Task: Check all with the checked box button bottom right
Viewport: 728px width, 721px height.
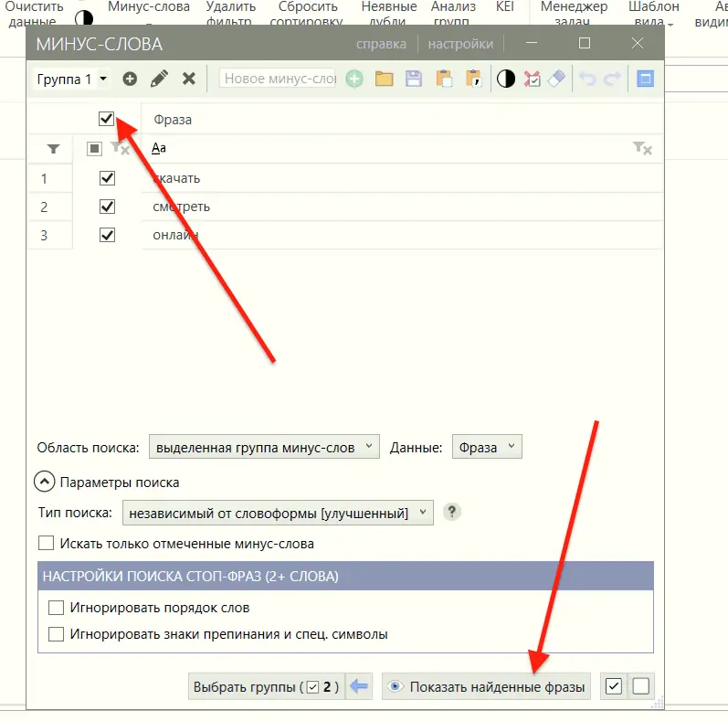Action: 613,685
